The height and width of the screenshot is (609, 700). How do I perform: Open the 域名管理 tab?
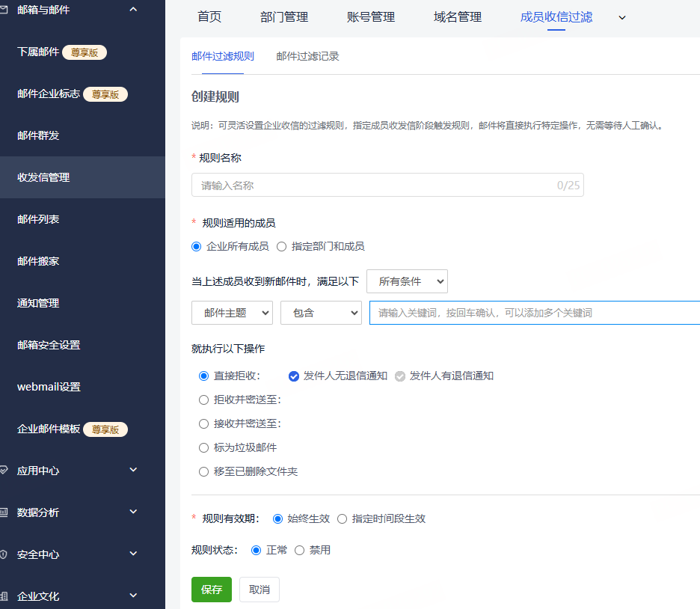pos(457,17)
